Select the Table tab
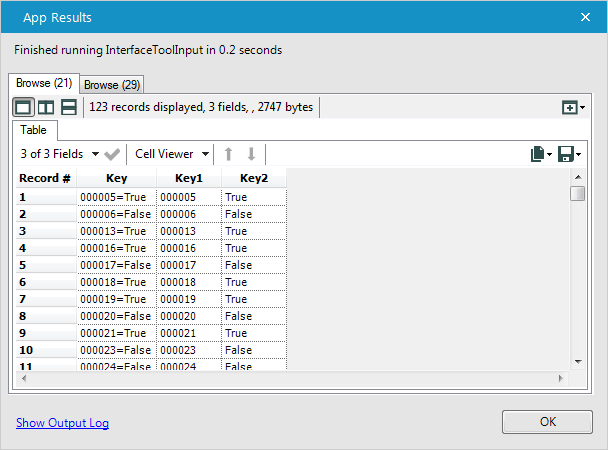 [34, 130]
